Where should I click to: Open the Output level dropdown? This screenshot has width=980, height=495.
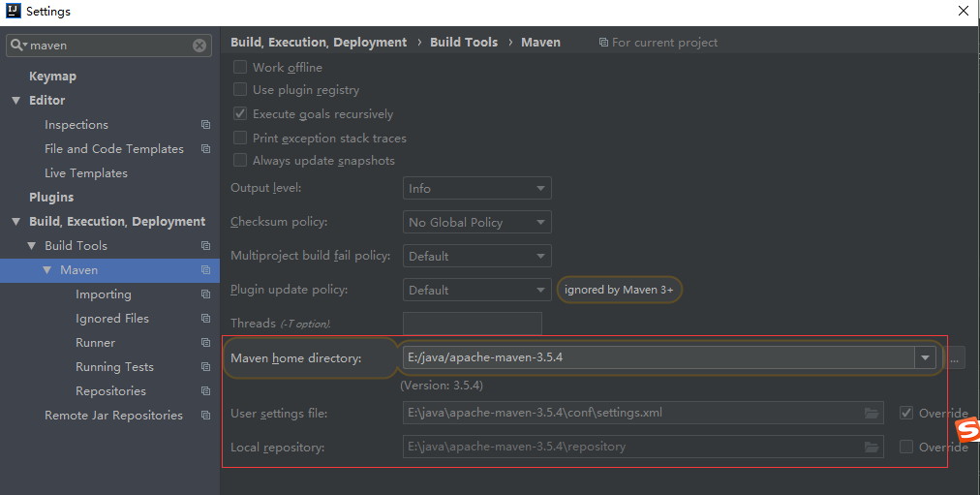click(476, 188)
